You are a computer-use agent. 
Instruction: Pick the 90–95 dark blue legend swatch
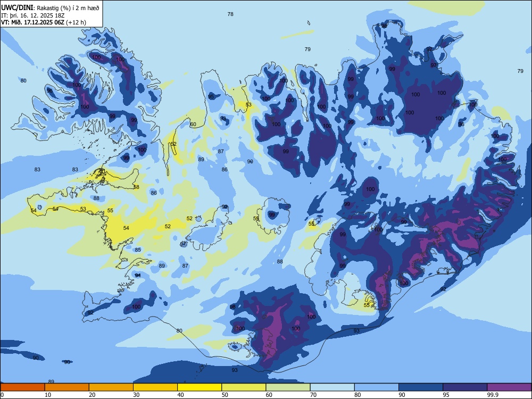(x=421, y=387)
